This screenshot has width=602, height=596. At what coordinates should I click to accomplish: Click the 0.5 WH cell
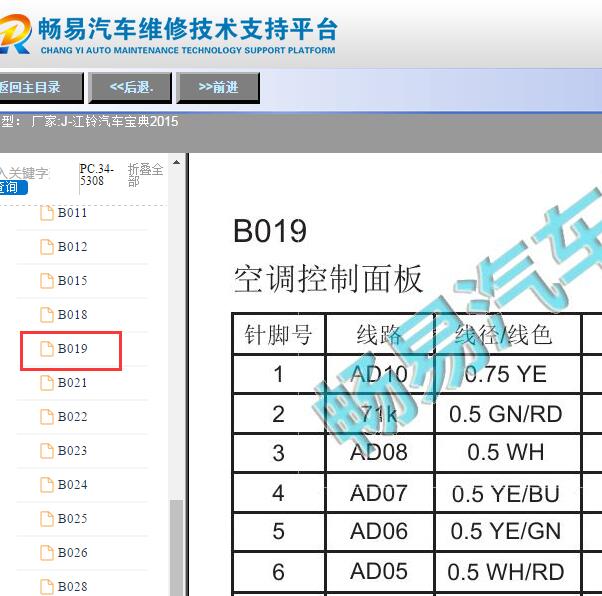click(x=506, y=452)
